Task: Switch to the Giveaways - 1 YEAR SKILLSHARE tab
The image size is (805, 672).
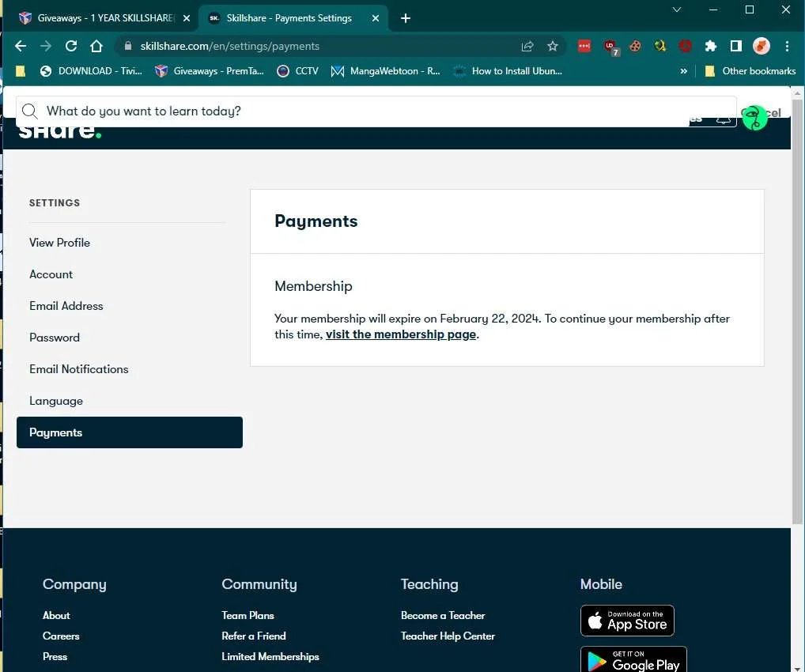Action: click(104, 18)
